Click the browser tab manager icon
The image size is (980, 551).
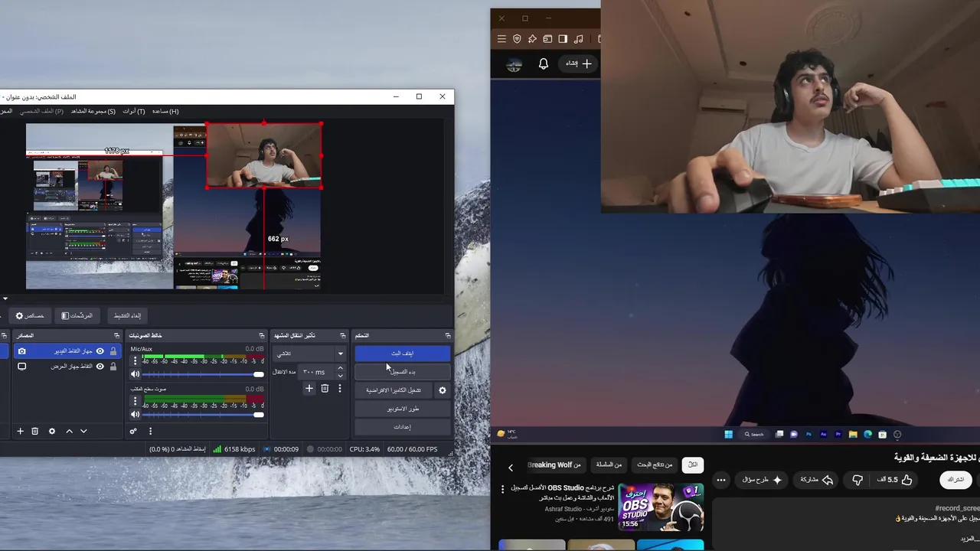[547, 39]
